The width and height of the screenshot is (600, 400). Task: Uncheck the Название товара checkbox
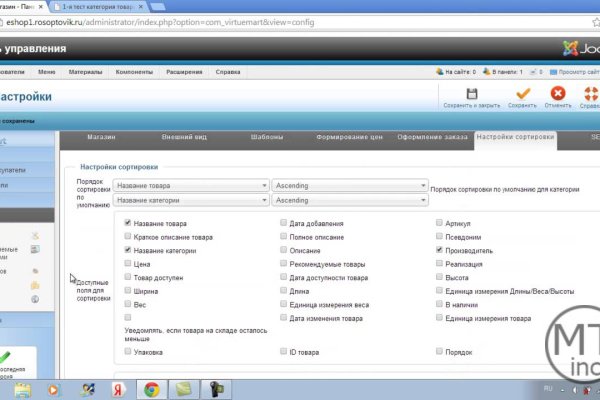127,224
